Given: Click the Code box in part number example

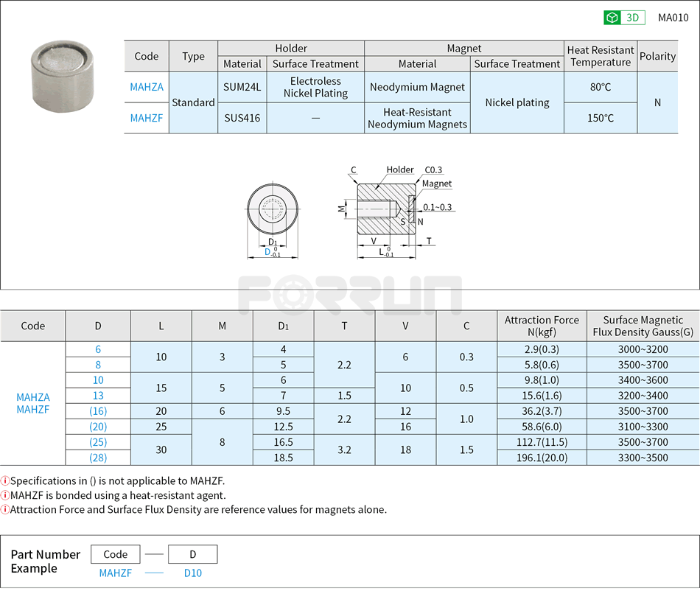Looking at the screenshot, I should click(115, 554).
